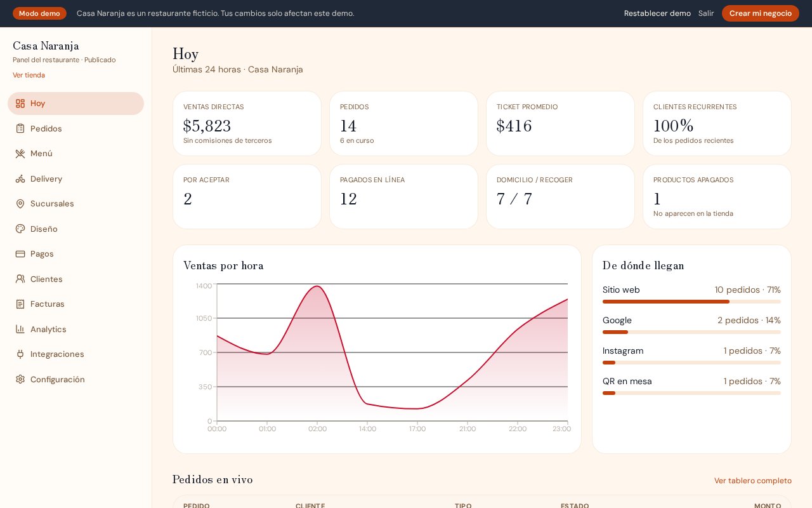Screen dimensions: 812x508
Task: Click the Clientes people icon
Action: click(20, 279)
